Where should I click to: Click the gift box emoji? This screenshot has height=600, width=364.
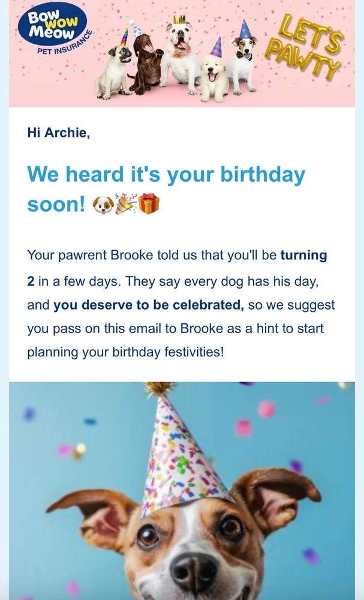pyautogui.click(x=149, y=205)
